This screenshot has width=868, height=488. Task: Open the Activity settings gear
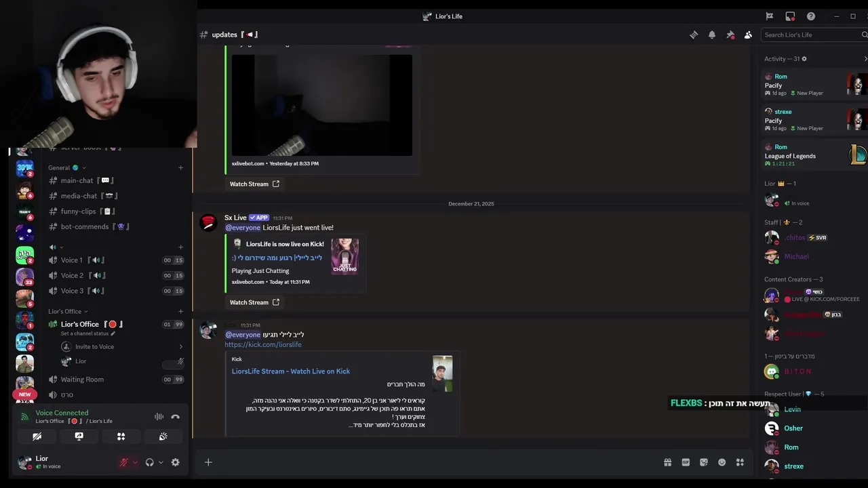pyautogui.click(x=805, y=59)
